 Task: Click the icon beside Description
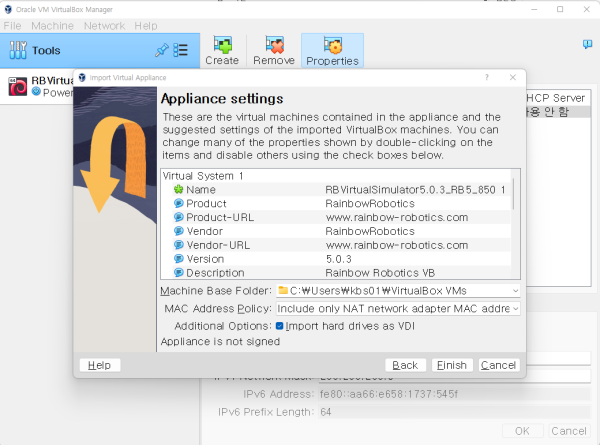tap(178, 272)
